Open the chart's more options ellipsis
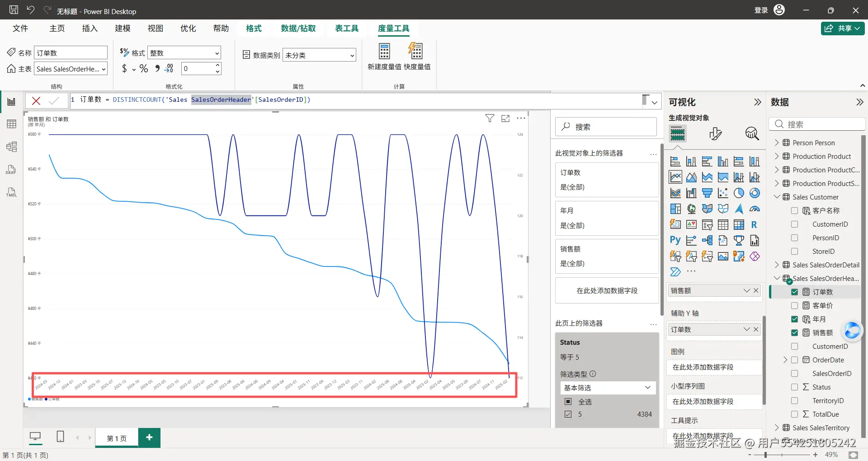 click(521, 118)
